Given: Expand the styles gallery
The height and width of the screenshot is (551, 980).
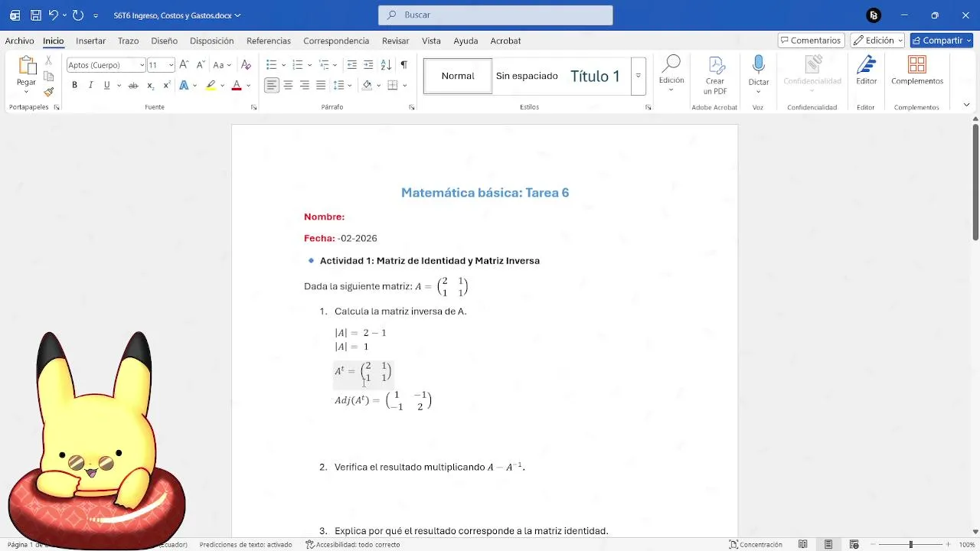Looking at the screenshot, I should pos(638,76).
